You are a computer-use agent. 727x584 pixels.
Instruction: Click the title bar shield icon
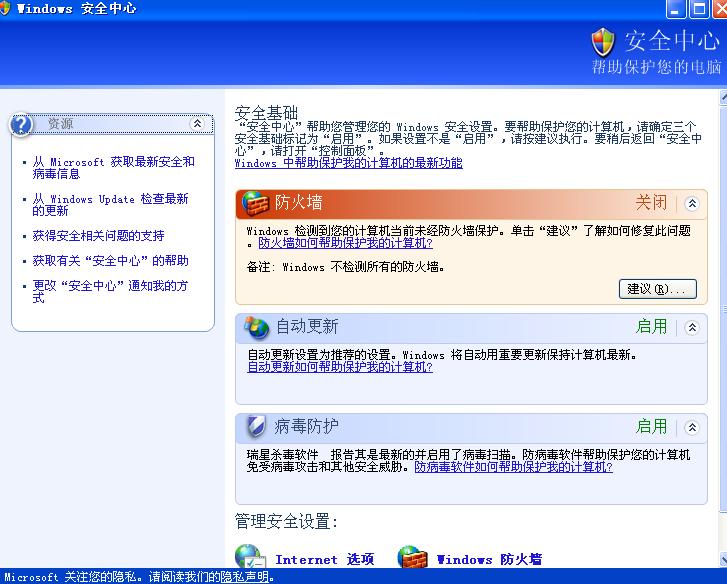(x=5, y=8)
